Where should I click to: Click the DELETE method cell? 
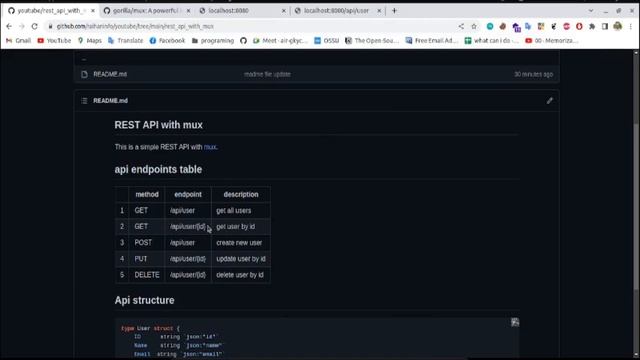click(147, 275)
